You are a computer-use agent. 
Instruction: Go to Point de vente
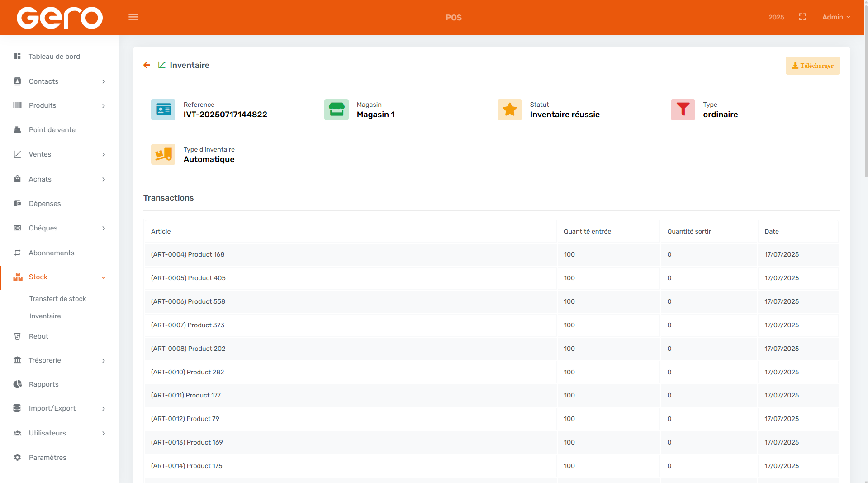[52, 130]
